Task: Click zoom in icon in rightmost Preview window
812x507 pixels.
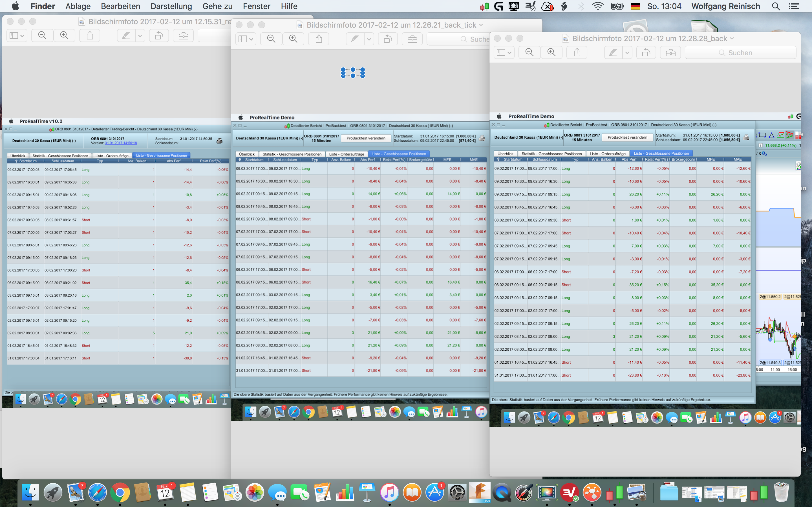Action: (x=551, y=53)
